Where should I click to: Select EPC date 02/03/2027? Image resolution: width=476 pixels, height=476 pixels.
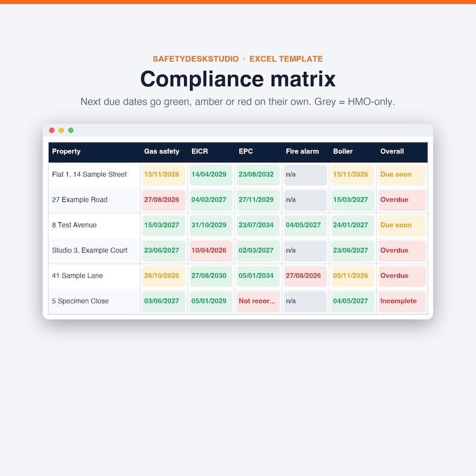coord(258,251)
